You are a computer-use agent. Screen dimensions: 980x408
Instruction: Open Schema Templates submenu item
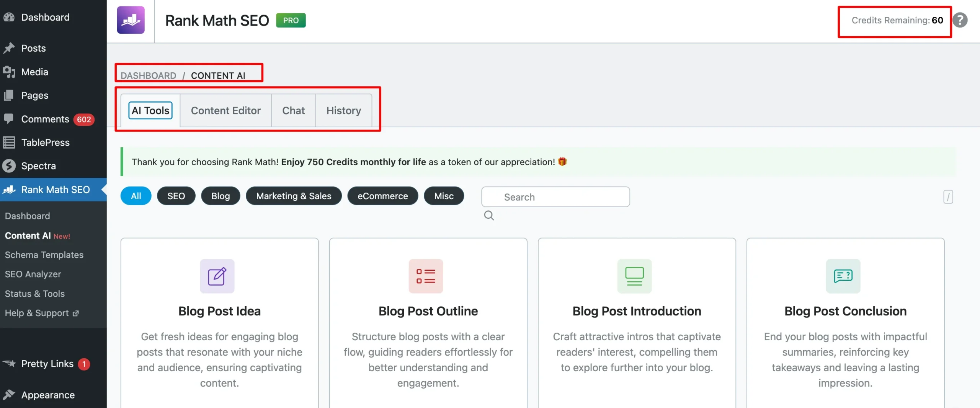click(x=44, y=255)
